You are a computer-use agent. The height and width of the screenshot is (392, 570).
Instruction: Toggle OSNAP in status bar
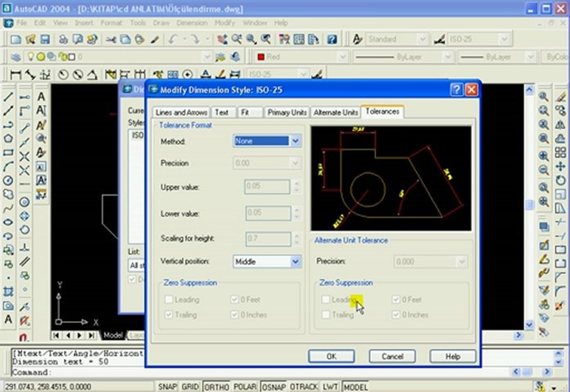coord(274,387)
